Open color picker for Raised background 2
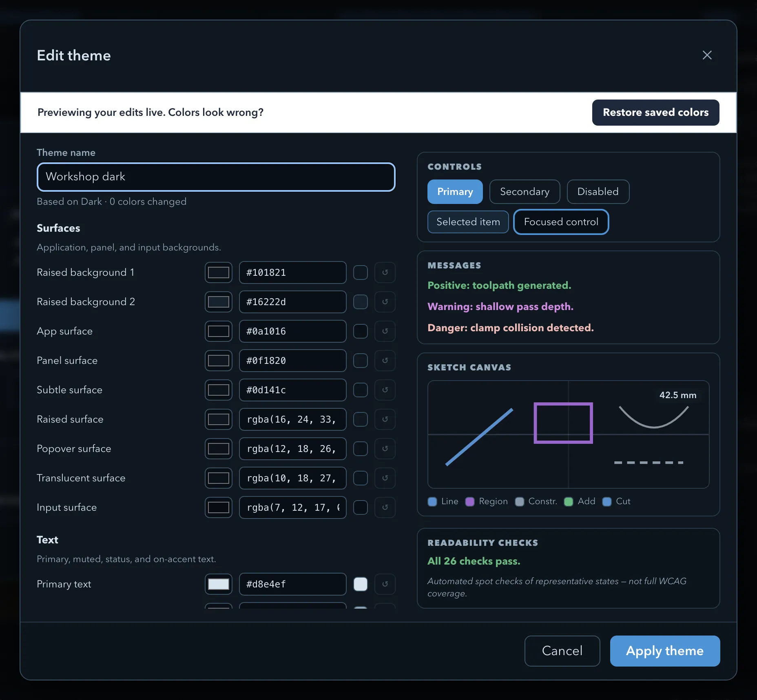This screenshot has height=700, width=757. (x=219, y=302)
